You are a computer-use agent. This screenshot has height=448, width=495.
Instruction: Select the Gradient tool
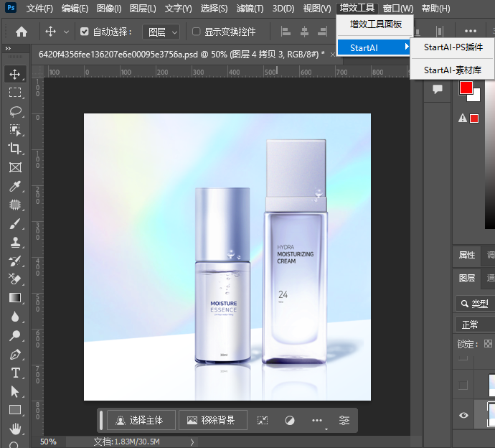(15, 298)
